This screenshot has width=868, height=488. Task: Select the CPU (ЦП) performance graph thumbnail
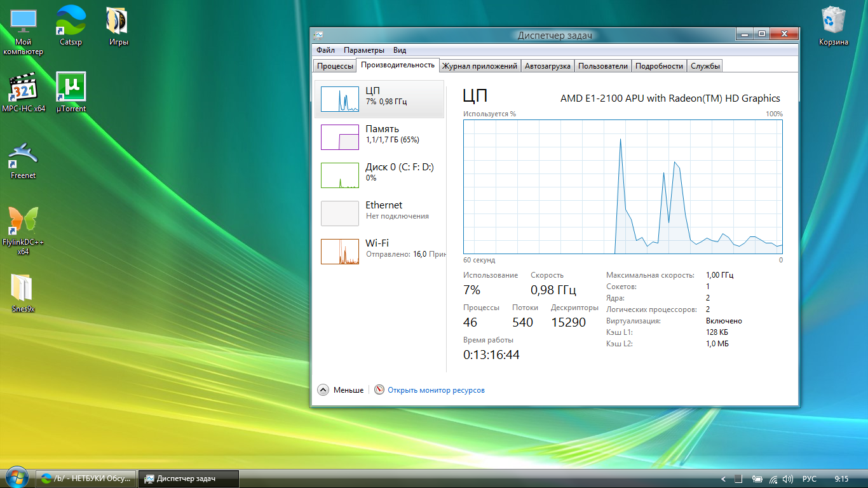[x=340, y=99]
